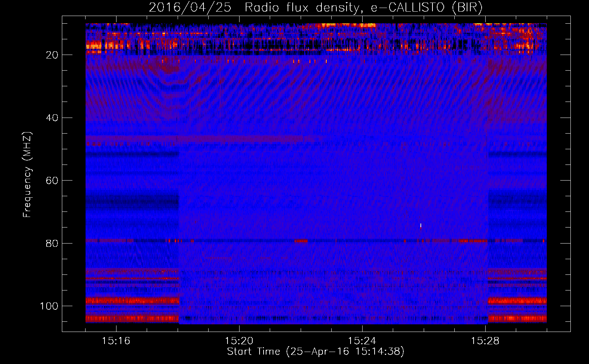Image resolution: width=589 pixels, height=364 pixels.
Task: Click the 'Frequency (MHZ)' axis label
Action: pyautogui.click(x=27, y=174)
